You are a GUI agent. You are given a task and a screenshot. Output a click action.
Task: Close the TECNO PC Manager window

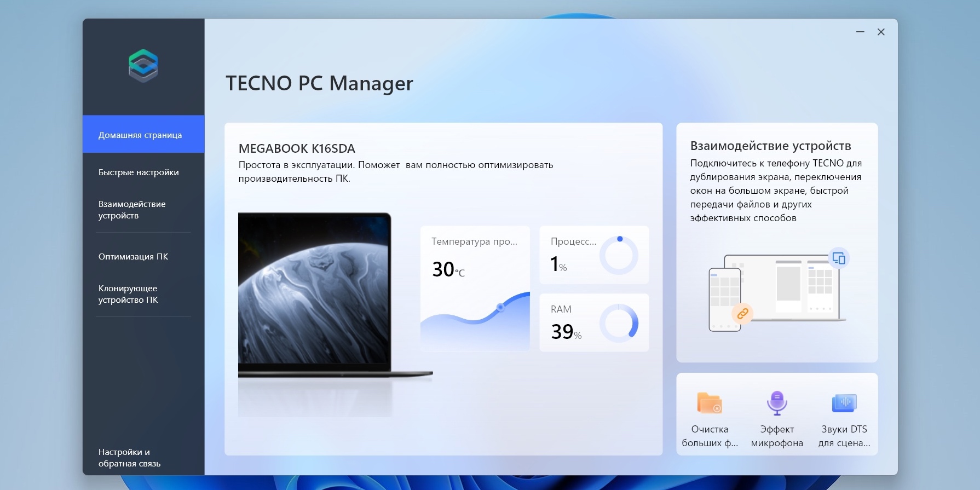click(x=881, y=32)
